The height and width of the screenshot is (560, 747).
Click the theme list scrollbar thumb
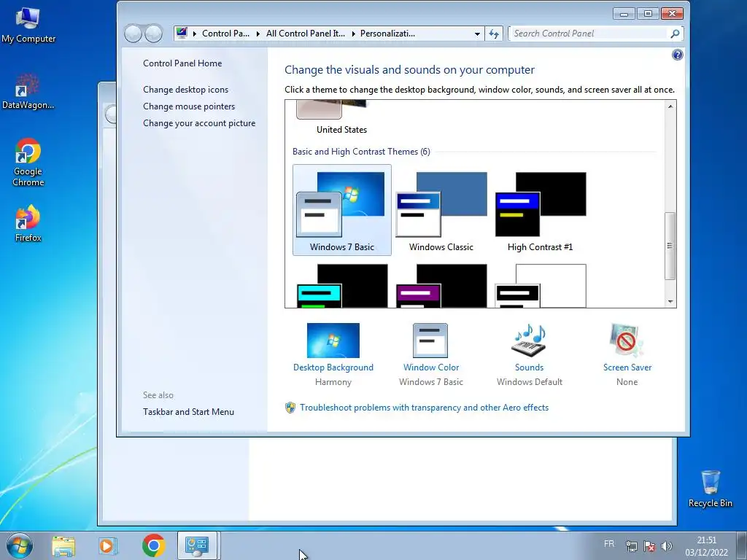[670, 246]
